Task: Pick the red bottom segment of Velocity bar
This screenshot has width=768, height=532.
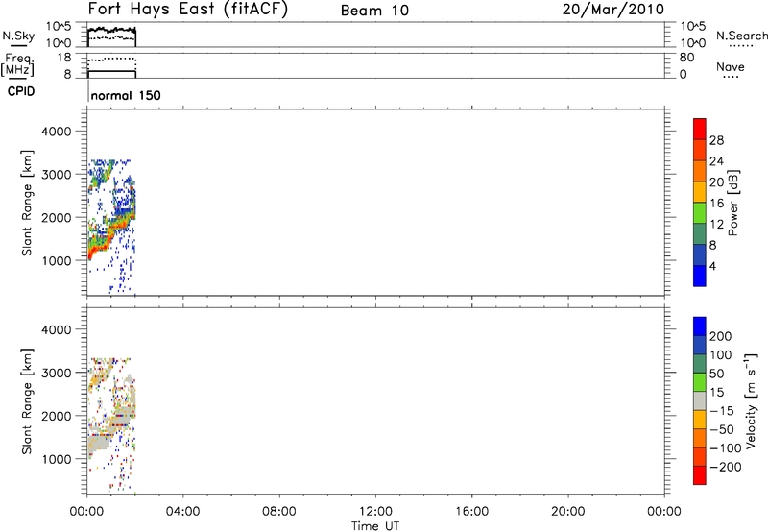Action: pyautogui.click(x=700, y=475)
